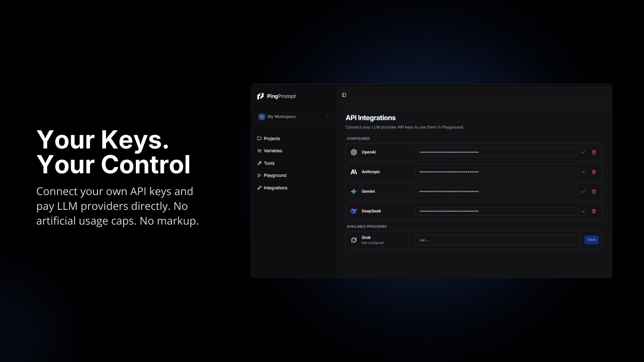Click the PingPrompt logo icon
The height and width of the screenshot is (362, 644).
pyautogui.click(x=261, y=96)
